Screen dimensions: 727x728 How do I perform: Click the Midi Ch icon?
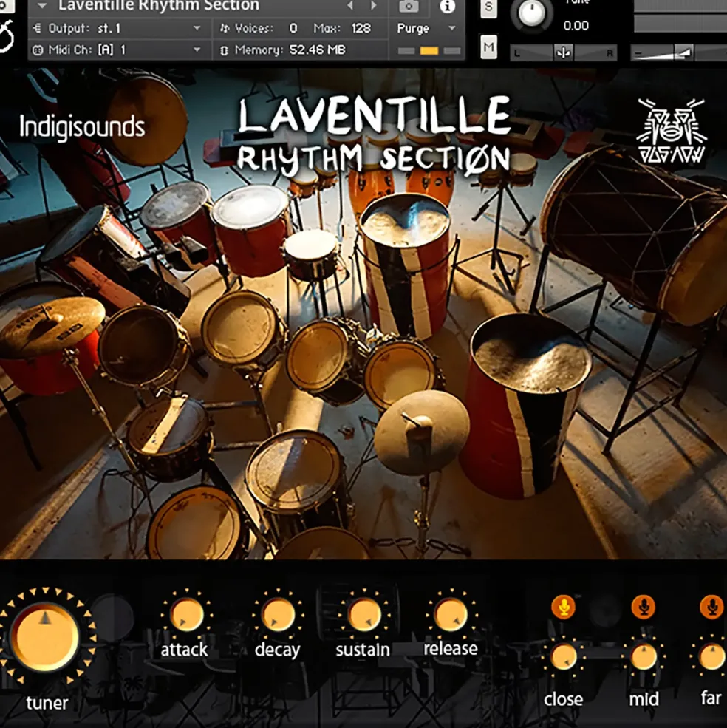point(38,50)
